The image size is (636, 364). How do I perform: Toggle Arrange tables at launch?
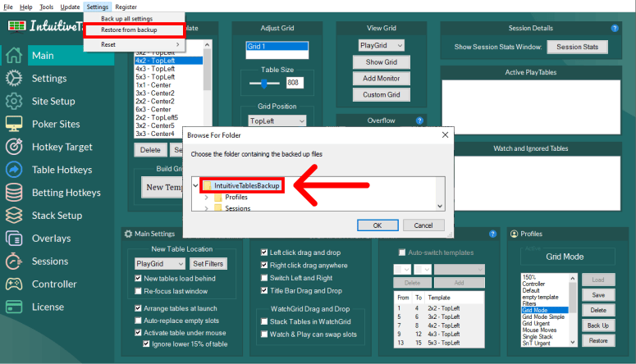139,308
